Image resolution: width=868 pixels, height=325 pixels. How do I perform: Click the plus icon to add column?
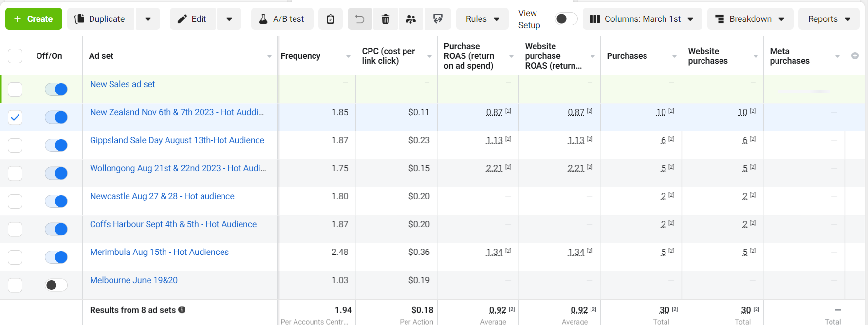pos(855,56)
